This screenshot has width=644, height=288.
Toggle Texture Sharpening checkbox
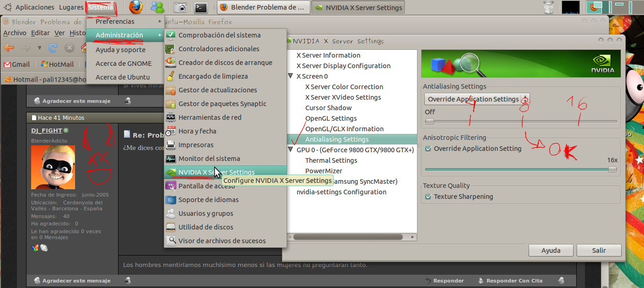click(428, 197)
